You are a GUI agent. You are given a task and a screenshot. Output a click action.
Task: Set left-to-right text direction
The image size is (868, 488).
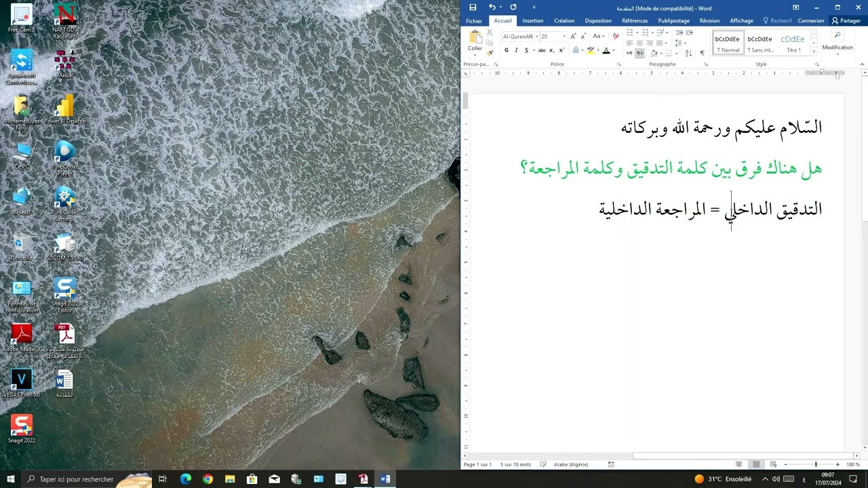click(x=629, y=53)
